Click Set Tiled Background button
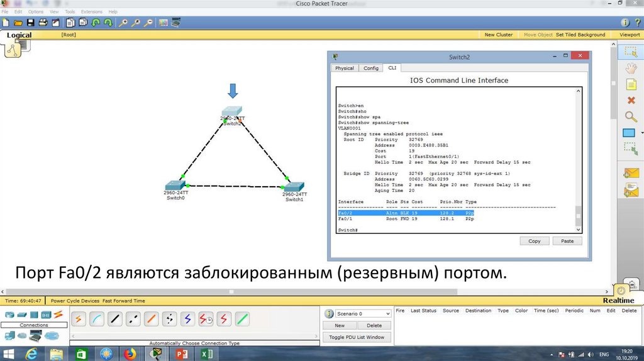Viewport: 644px width, 361px height. click(580, 35)
